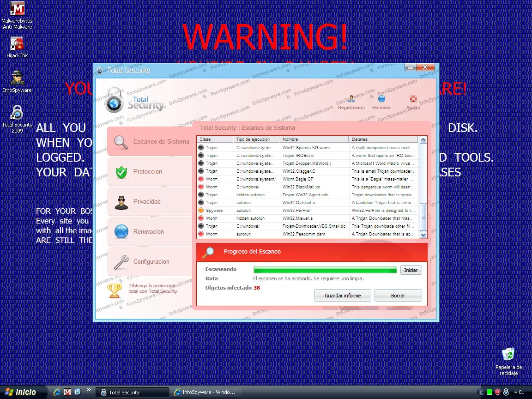Click the scroll down arrow in threat list
Screen dimensions: 532x399
point(423,235)
